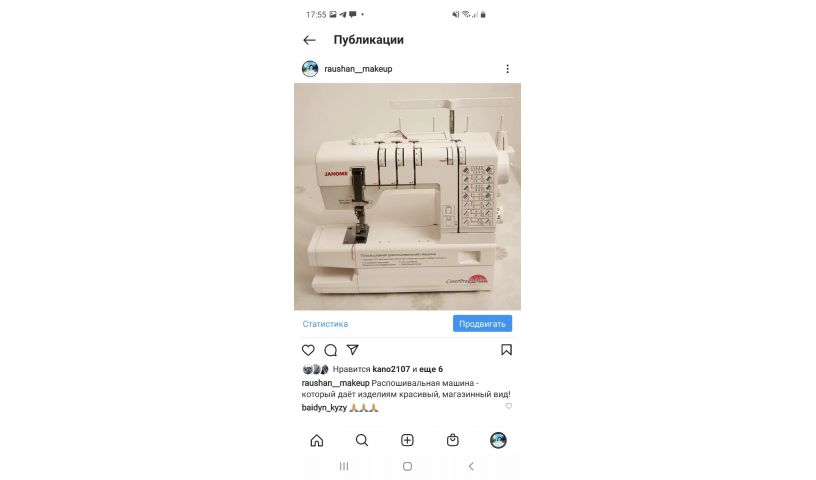Tap the kano2107 username in likes
Screen dimensions: 816x480
coord(391,369)
